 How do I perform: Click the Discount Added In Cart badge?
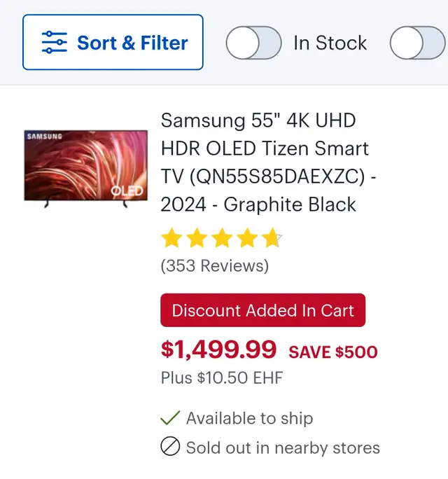coord(263,310)
